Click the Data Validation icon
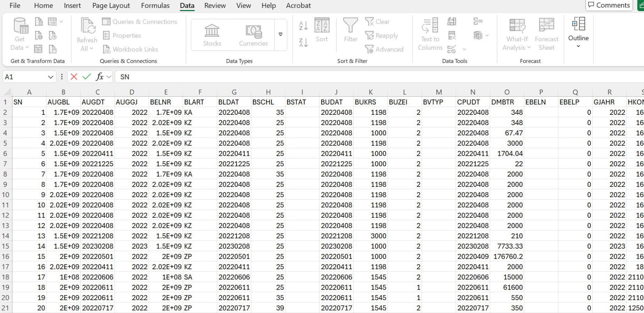The image size is (644, 313). click(452, 49)
